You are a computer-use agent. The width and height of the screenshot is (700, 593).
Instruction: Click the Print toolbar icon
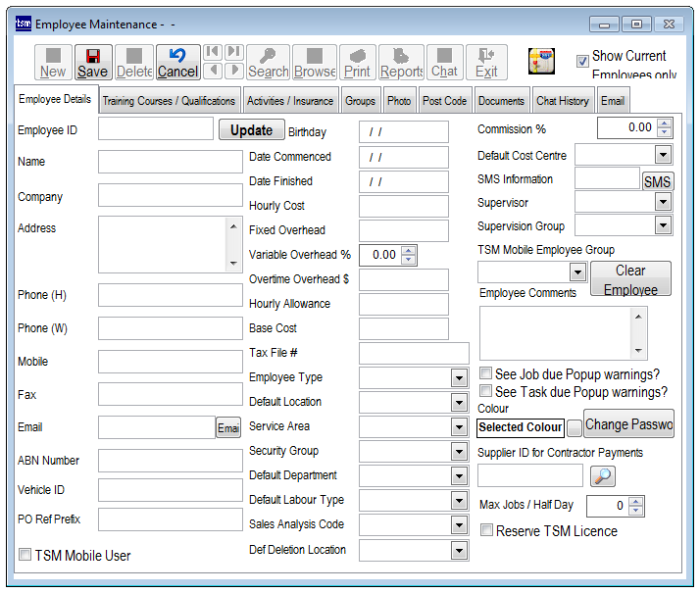357,62
